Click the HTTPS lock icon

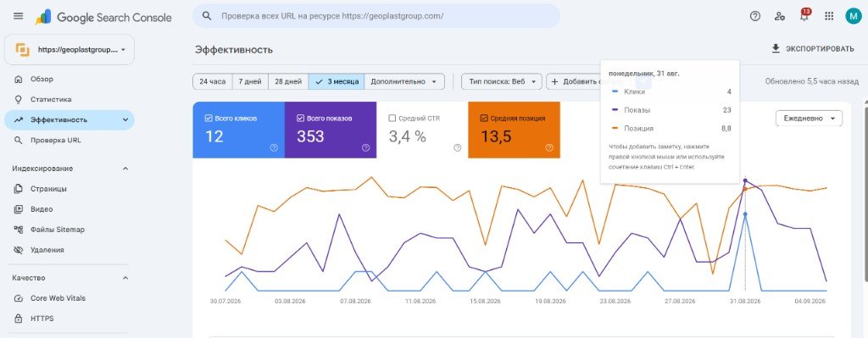[19, 319]
